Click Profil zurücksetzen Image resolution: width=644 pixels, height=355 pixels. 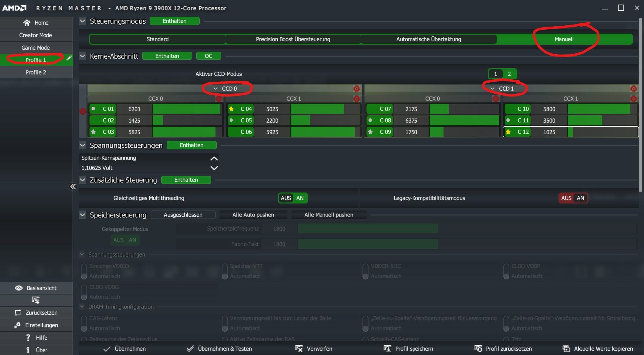point(503,349)
